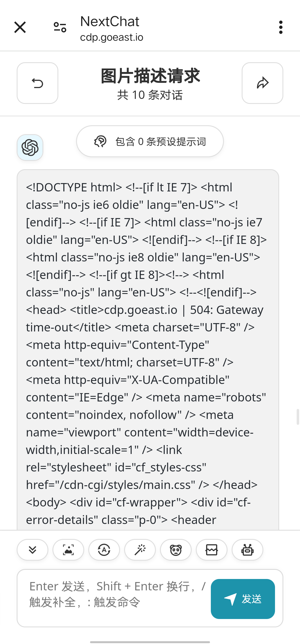Open the site settings icon beside NextChat
Viewport: 300px width, 644px height.
click(60, 27)
